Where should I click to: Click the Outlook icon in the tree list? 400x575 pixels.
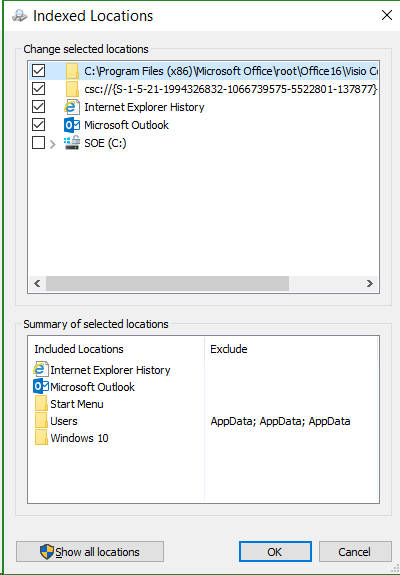71,125
